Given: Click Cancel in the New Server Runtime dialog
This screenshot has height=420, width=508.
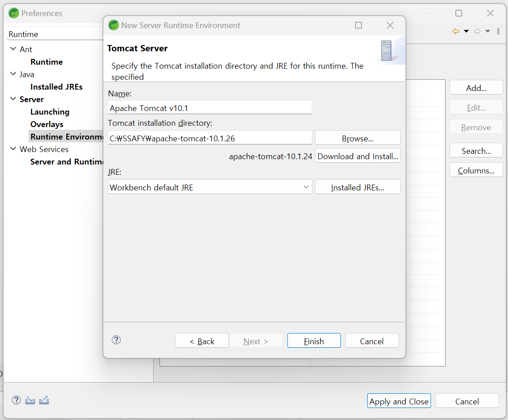Looking at the screenshot, I should click(372, 341).
